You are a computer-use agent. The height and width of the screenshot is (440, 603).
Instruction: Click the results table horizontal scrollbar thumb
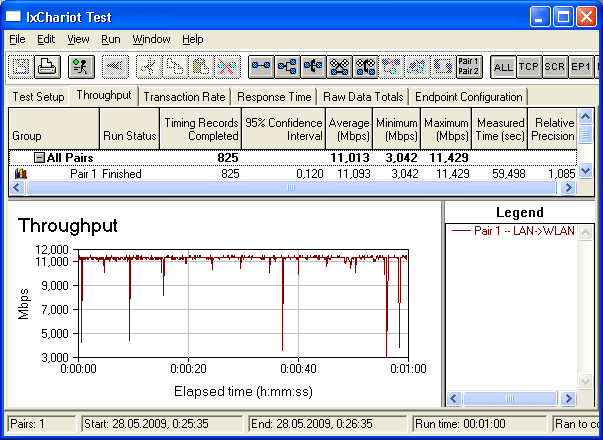291,188
